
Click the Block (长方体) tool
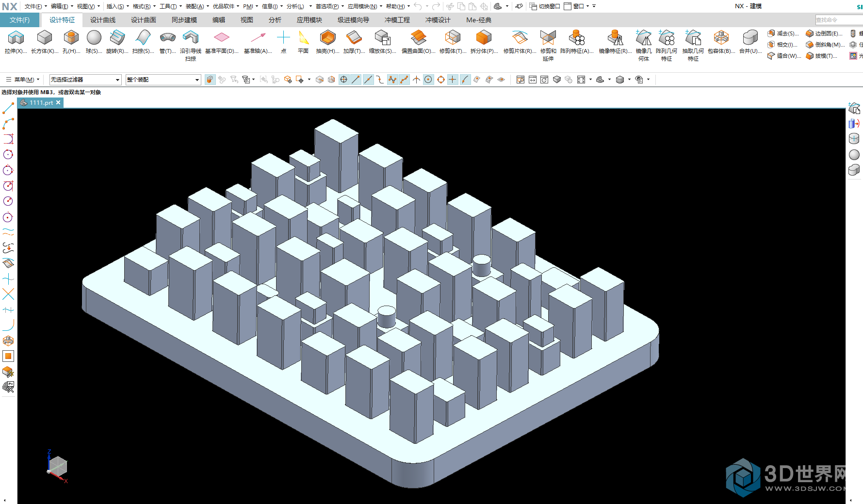pyautogui.click(x=45, y=42)
